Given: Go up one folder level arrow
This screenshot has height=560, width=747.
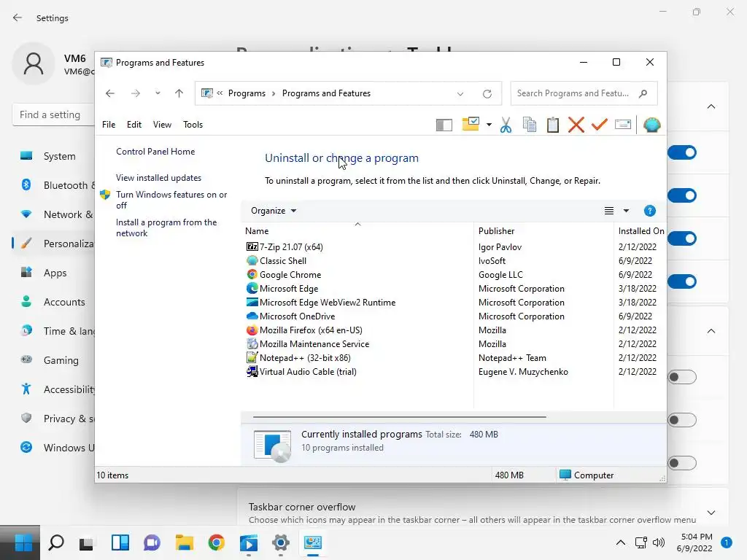Looking at the screenshot, I should 179,93.
